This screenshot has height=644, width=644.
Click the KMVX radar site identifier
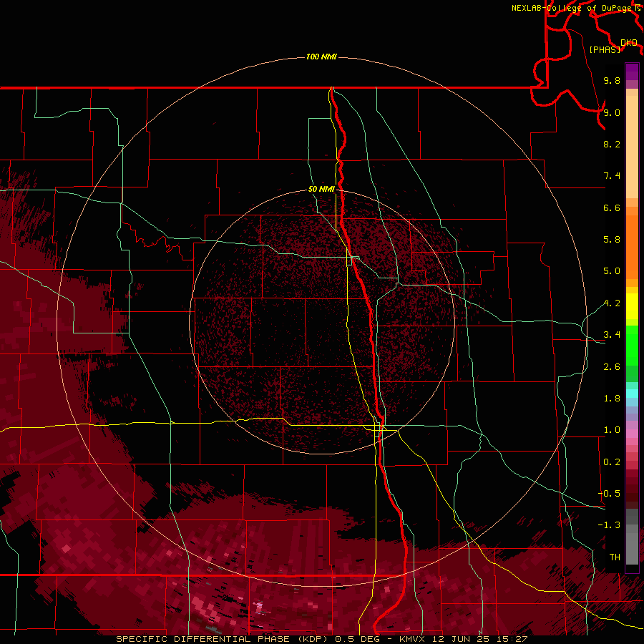411,639
